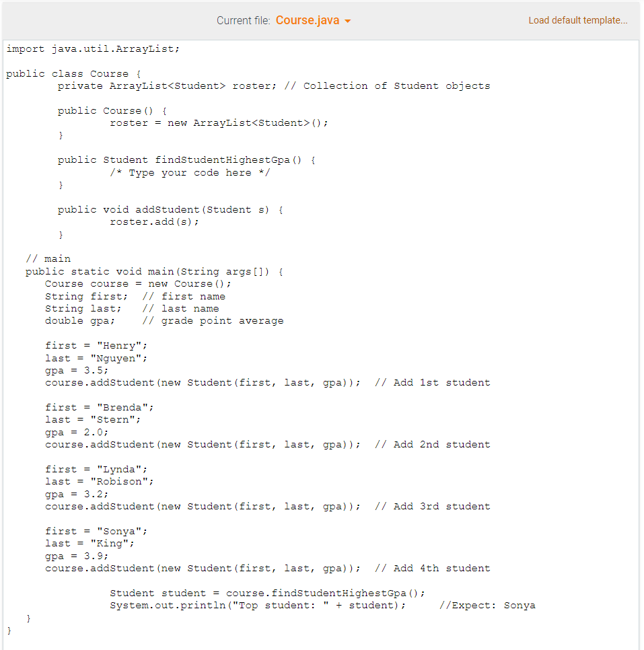Click the dropdown arrow beside Course.java
The height and width of the screenshot is (650, 644).
point(348,20)
